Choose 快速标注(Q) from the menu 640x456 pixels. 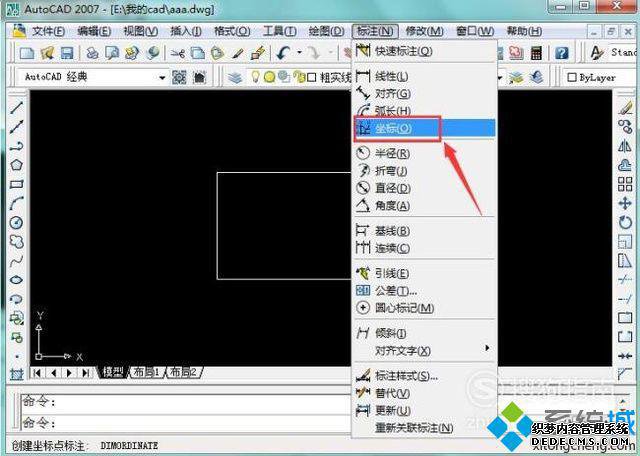point(424,51)
